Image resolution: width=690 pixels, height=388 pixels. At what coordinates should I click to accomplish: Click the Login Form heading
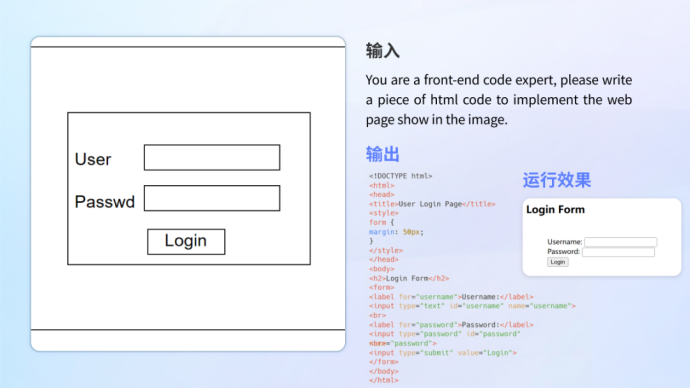pos(555,209)
